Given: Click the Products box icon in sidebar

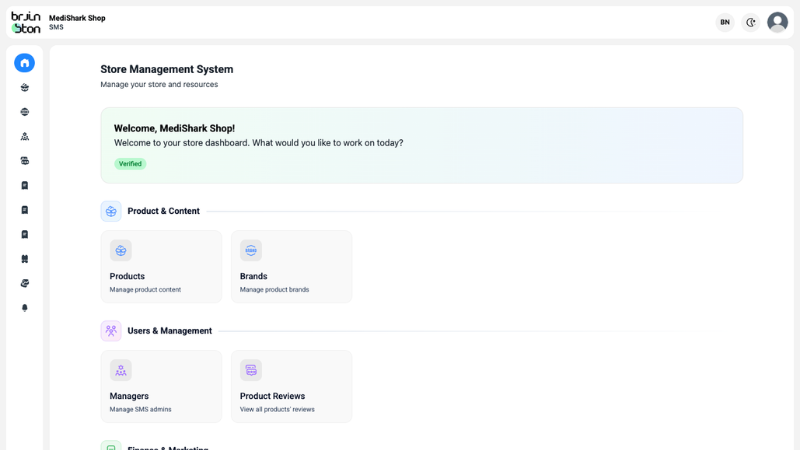Looking at the screenshot, I should coord(24,88).
